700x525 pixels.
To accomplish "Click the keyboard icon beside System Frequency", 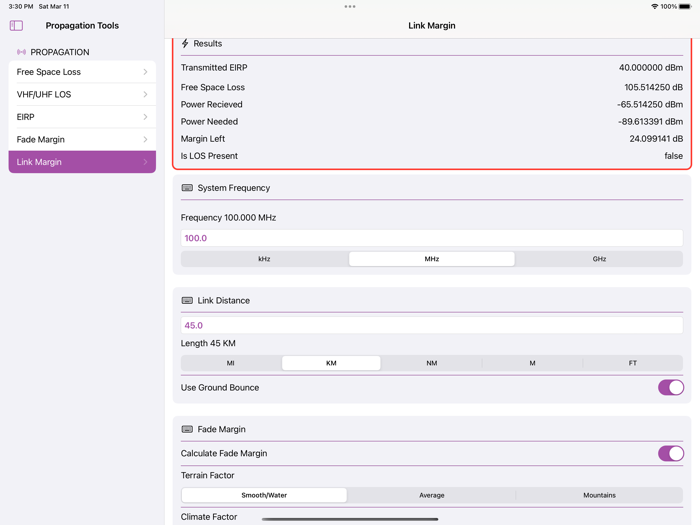I will point(187,188).
